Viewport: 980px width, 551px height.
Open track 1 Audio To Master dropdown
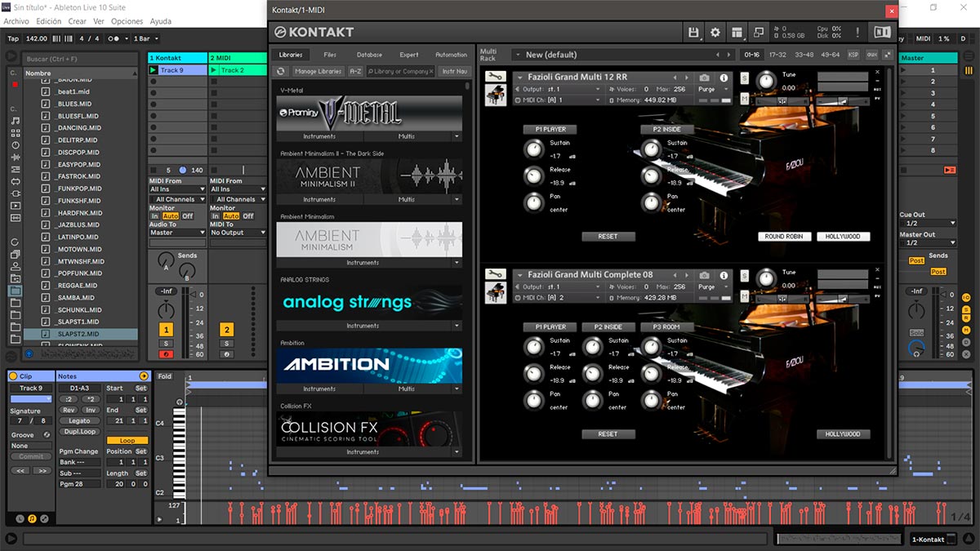[x=177, y=233]
